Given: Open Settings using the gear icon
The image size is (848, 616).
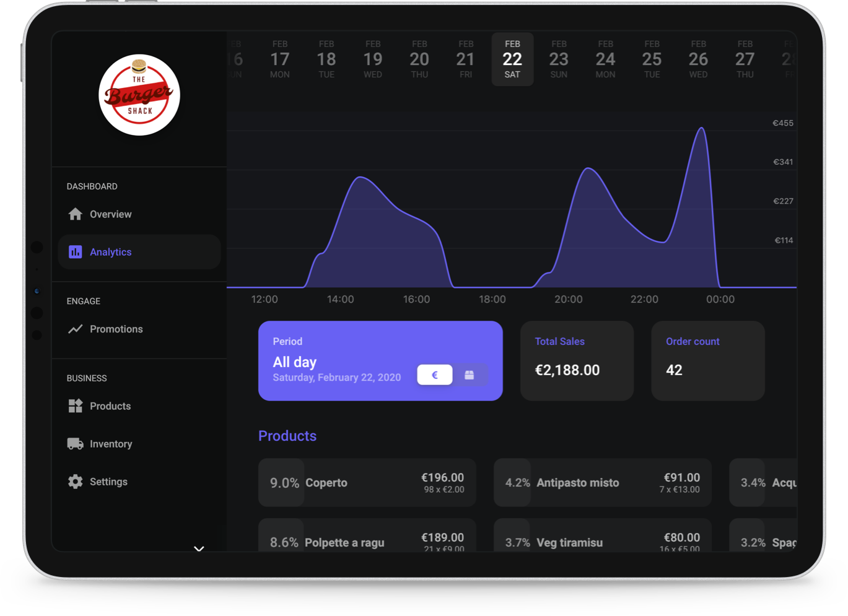Looking at the screenshot, I should click(x=75, y=481).
